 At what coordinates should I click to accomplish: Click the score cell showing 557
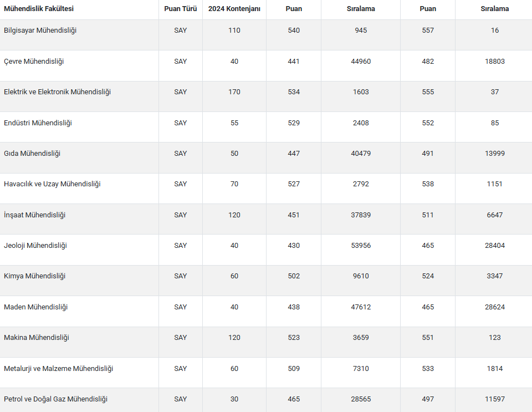[x=428, y=30]
